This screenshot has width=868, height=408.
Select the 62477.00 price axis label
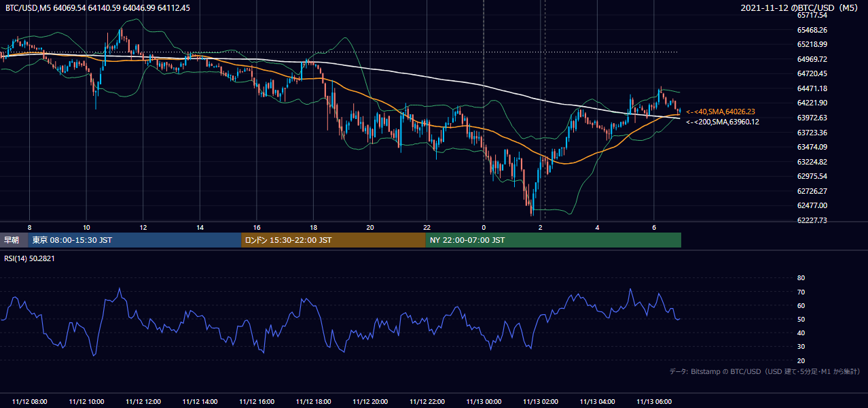coord(812,205)
